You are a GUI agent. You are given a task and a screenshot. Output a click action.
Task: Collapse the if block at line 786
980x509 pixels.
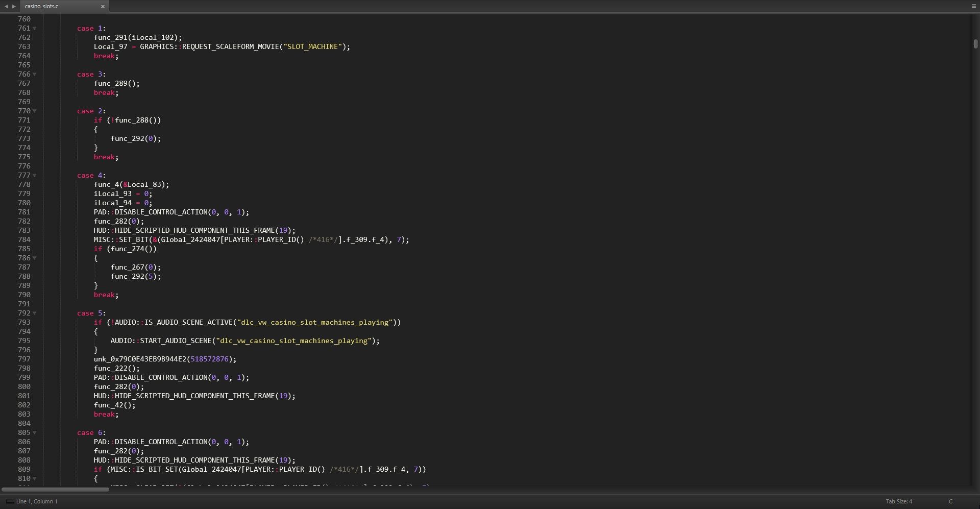point(35,258)
